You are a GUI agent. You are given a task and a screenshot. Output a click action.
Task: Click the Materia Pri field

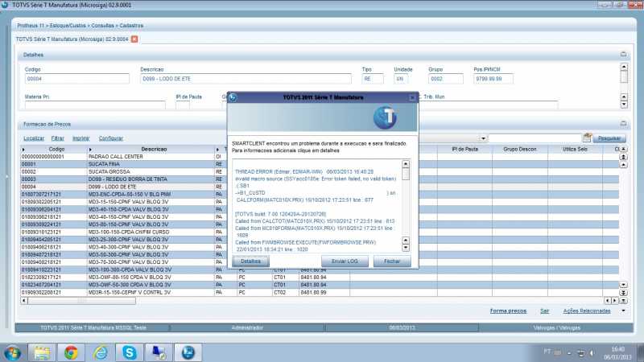(x=95, y=105)
